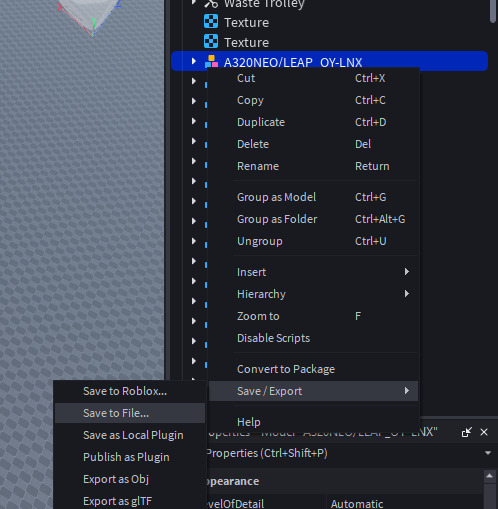Open the Save / Export entry
This screenshot has width=498, height=509.
(313, 391)
